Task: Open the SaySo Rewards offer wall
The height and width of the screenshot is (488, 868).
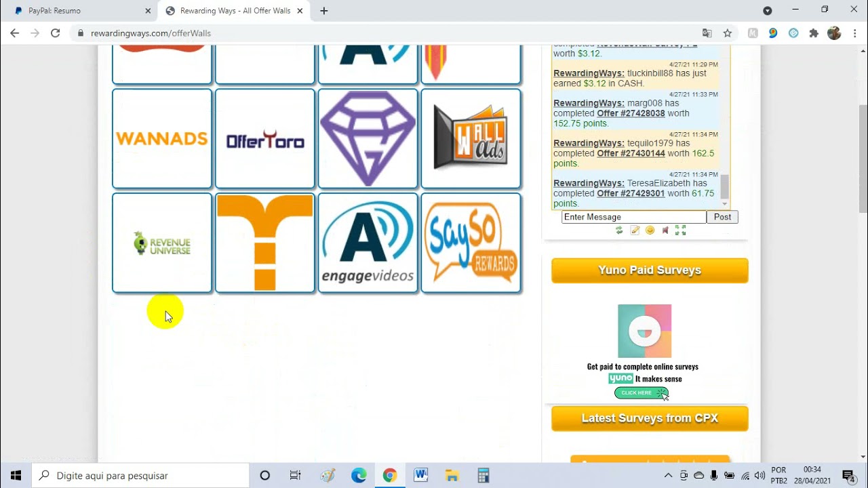Action: pyautogui.click(x=471, y=243)
